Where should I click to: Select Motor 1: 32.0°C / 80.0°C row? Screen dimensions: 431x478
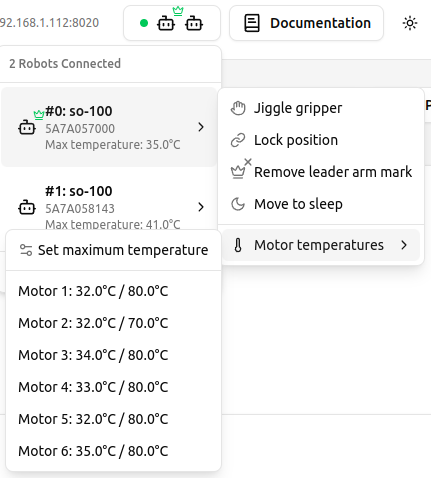click(x=114, y=291)
